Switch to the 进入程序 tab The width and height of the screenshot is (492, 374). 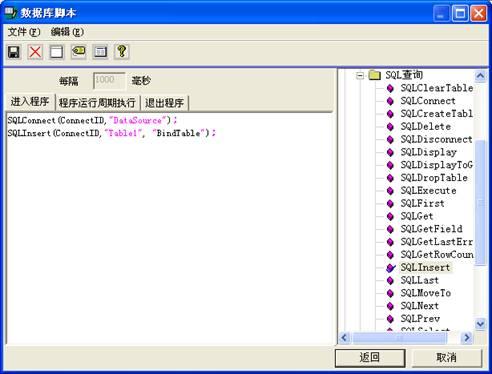coord(30,101)
